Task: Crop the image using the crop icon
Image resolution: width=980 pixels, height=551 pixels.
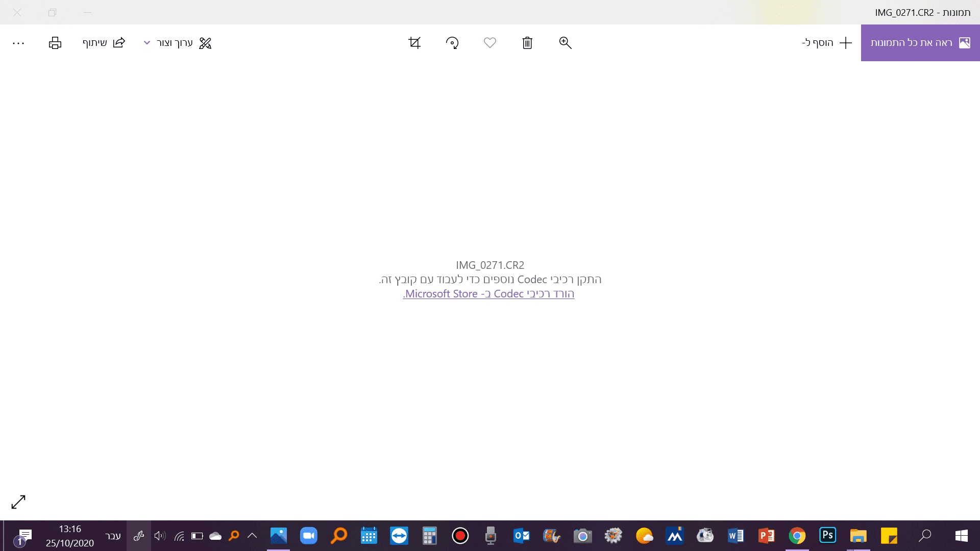Action: click(x=414, y=43)
